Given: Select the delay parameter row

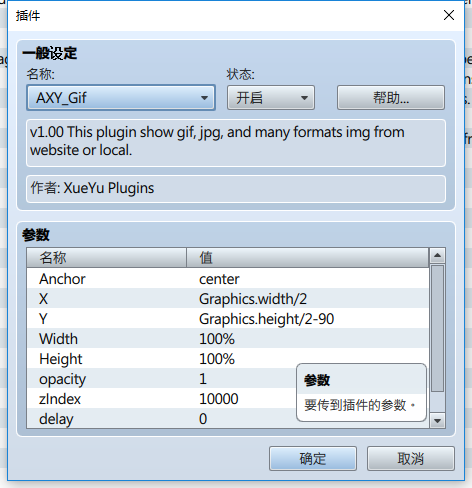Looking at the screenshot, I should click(x=228, y=418).
